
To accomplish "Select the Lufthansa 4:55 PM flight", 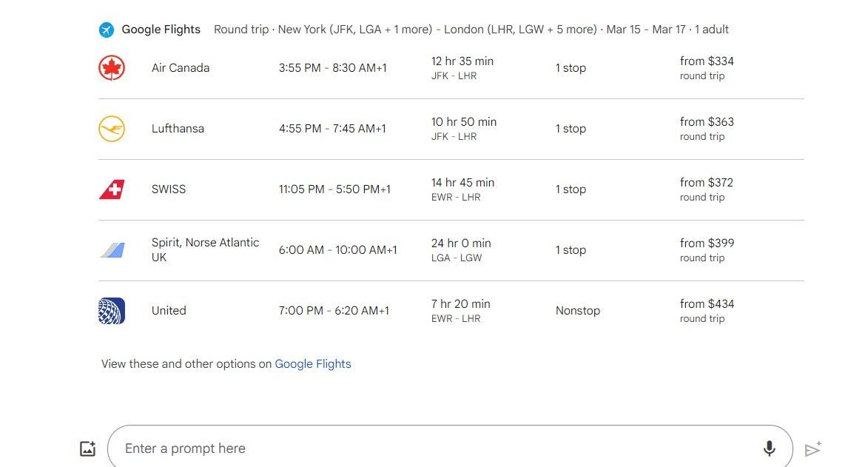I will (x=451, y=129).
